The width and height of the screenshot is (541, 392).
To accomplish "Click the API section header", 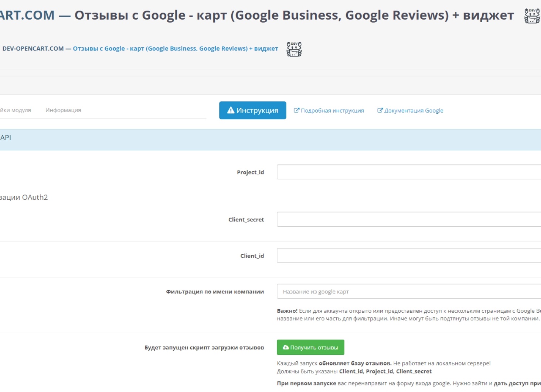I will point(270,140).
